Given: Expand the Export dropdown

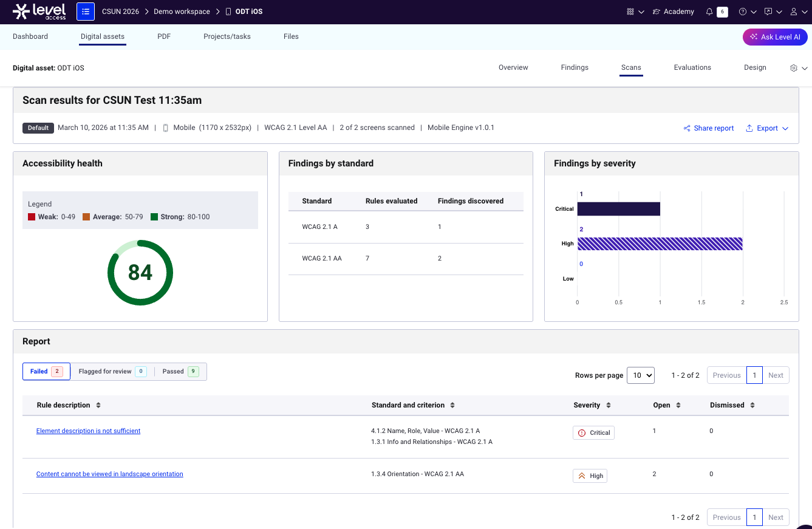Looking at the screenshot, I should (x=768, y=128).
